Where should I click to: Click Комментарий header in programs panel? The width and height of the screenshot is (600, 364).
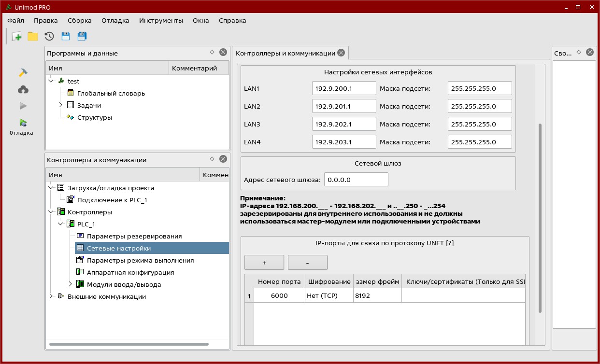(x=199, y=68)
